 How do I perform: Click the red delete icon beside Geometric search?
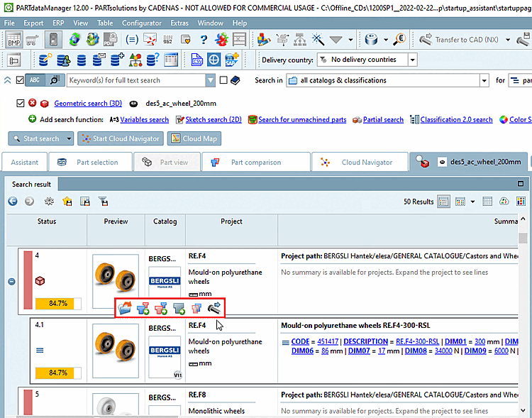[x=32, y=104]
